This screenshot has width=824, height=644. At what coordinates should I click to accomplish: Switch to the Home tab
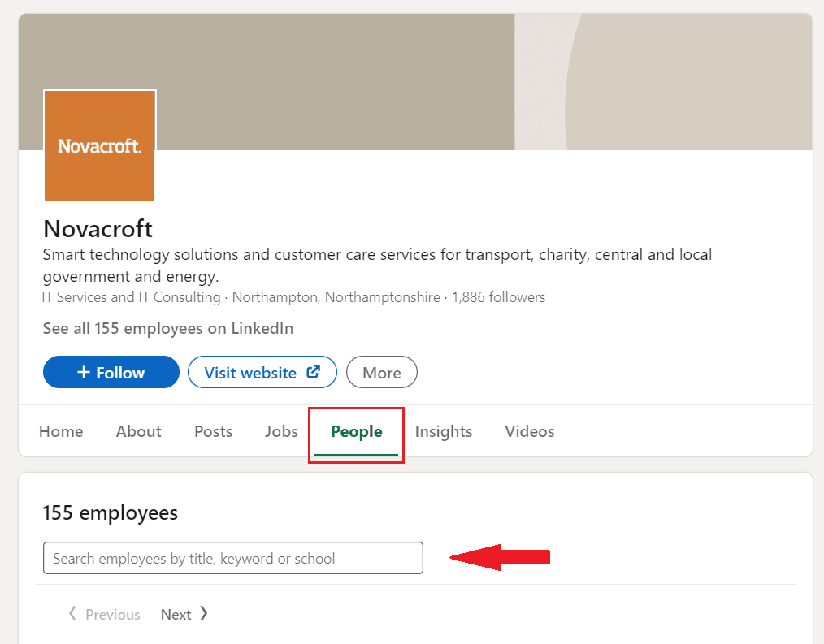point(61,431)
